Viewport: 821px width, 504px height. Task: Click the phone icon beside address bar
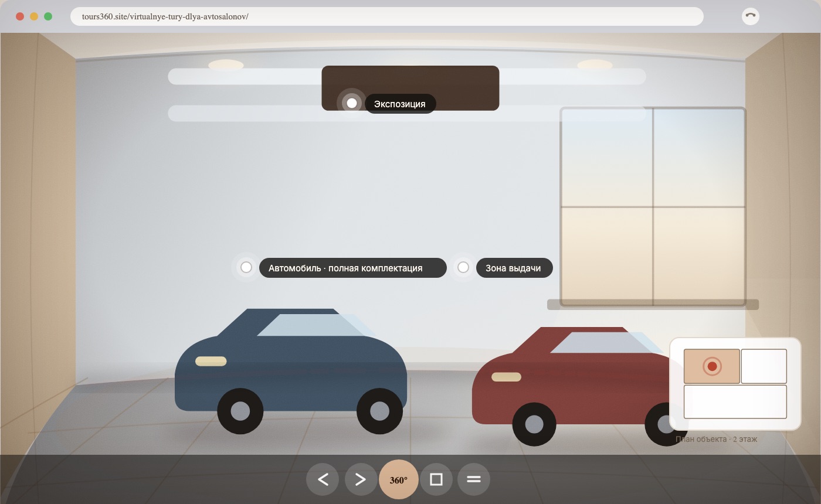[751, 16]
